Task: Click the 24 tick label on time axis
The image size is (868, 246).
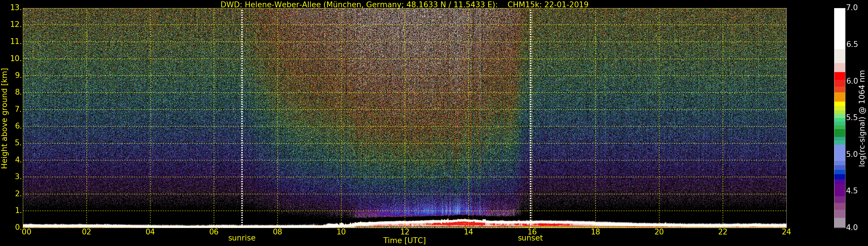Action: (x=786, y=232)
